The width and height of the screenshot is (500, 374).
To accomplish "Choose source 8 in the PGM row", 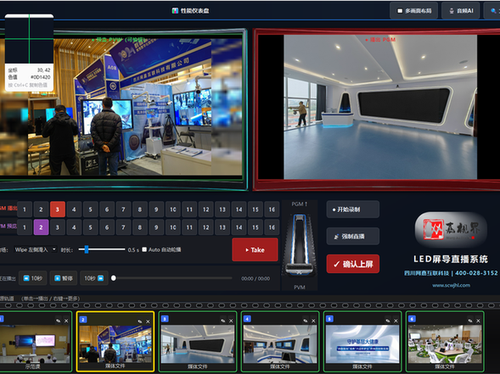I will coord(140,209).
